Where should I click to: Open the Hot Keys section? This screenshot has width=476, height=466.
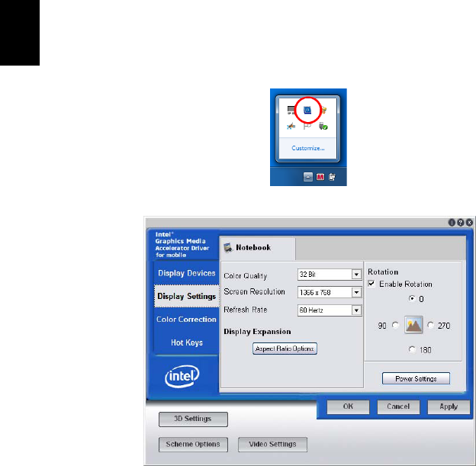tap(186, 342)
